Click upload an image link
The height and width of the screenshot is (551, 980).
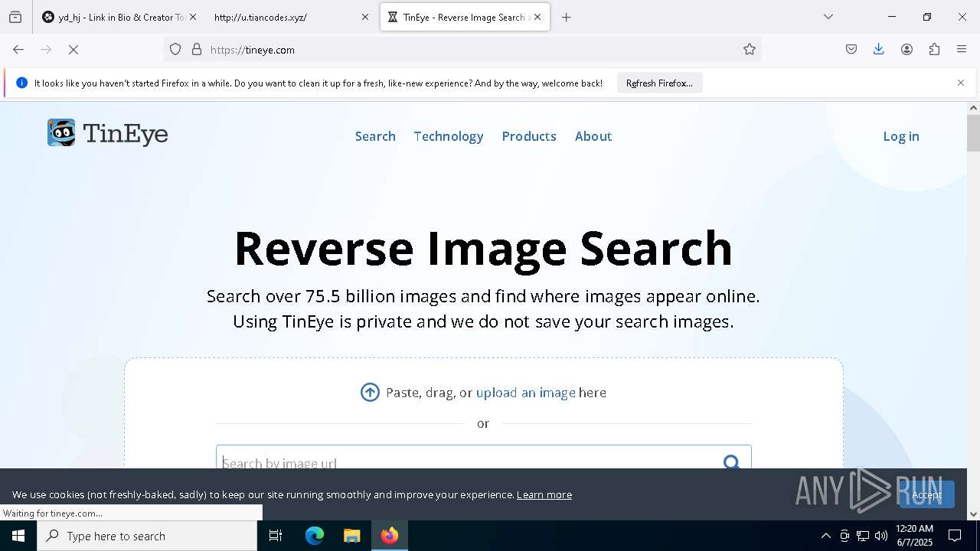526,393
